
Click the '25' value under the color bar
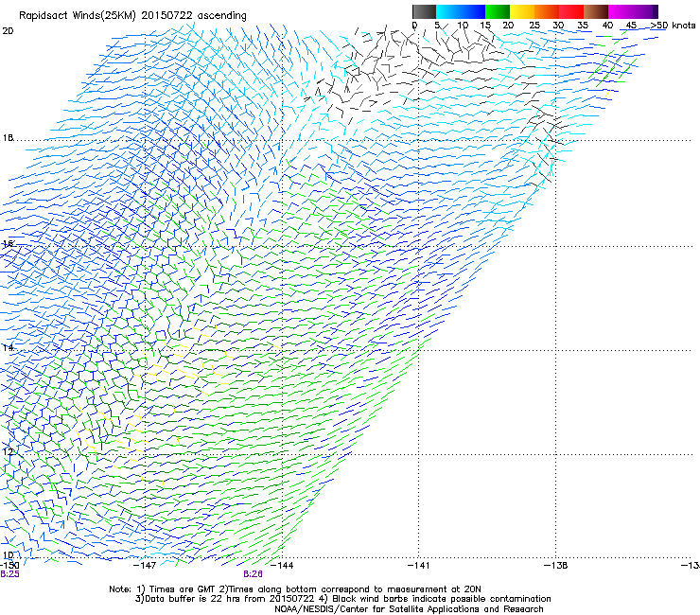coord(534,26)
